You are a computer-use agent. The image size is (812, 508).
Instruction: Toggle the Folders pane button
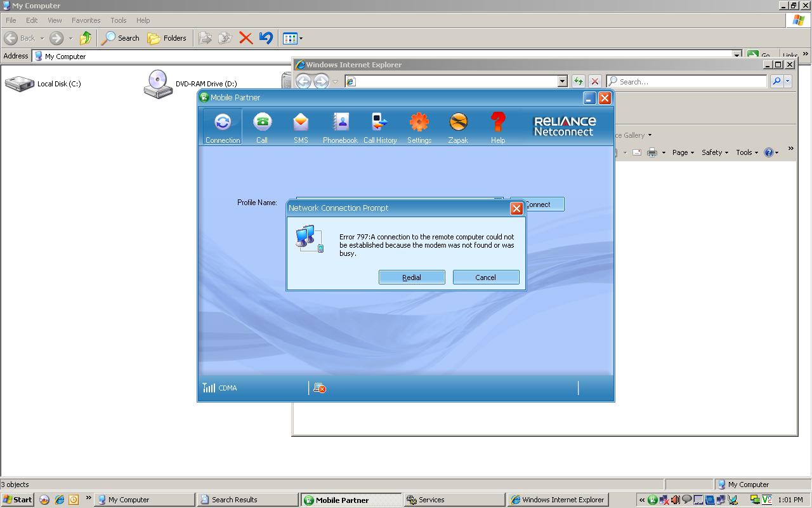tap(167, 38)
